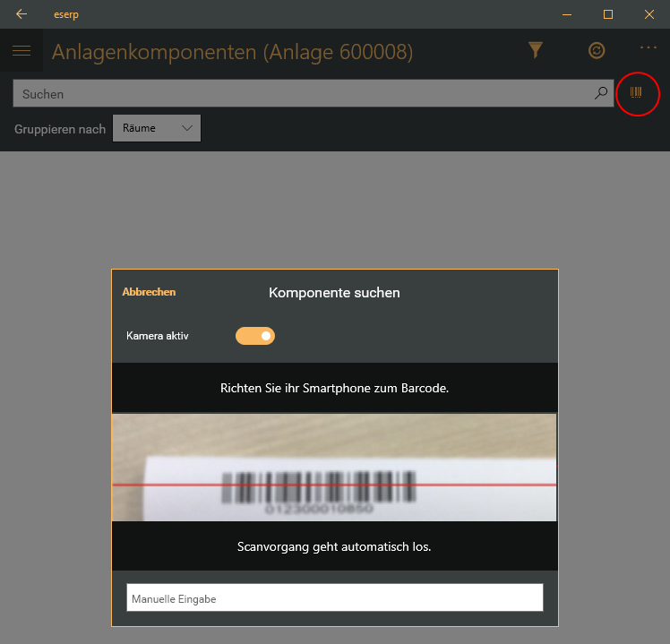
Task: Disable the Kamera aktiv switch
Action: pos(255,336)
